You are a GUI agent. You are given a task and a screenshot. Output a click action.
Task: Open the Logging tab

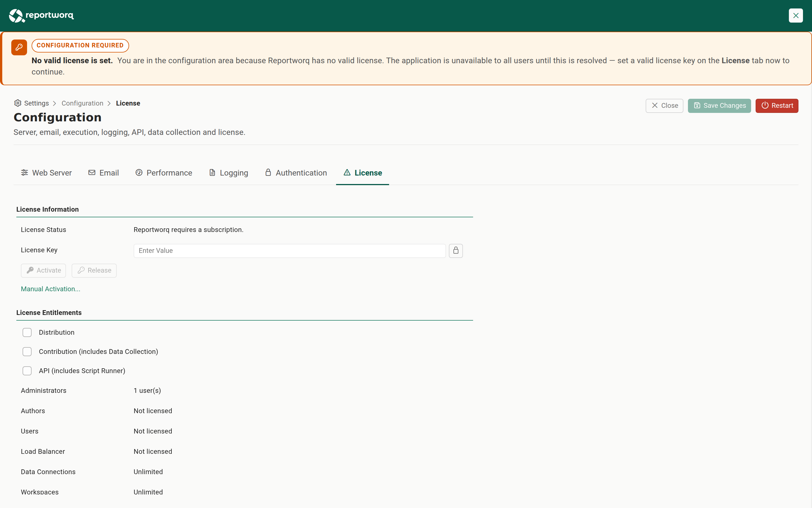pos(228,173)
